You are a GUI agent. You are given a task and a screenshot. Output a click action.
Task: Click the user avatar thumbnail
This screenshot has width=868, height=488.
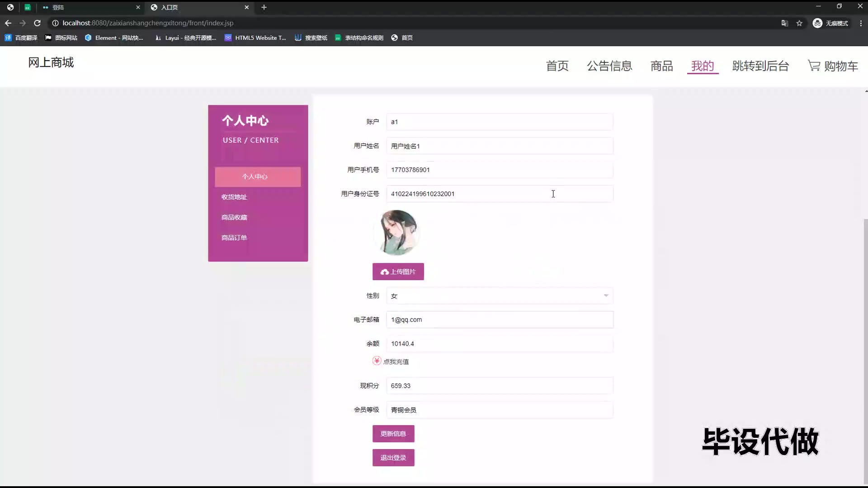pyautogui.click(x=397, y=233)
